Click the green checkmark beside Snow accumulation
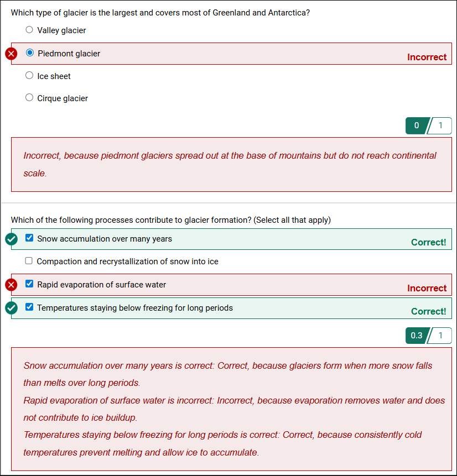 [x=11, y=239]
